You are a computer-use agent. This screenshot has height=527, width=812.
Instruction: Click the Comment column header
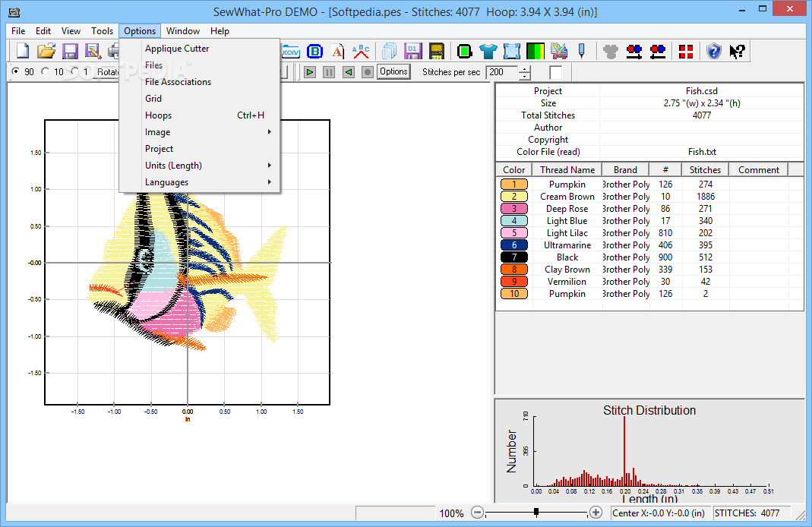[759, 170]
